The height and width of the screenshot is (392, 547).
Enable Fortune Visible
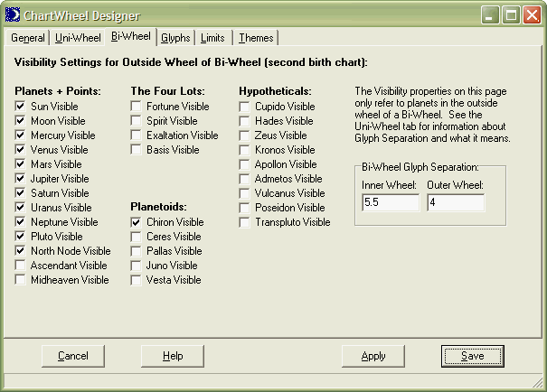pyautogui.click(x=136, y=106)
